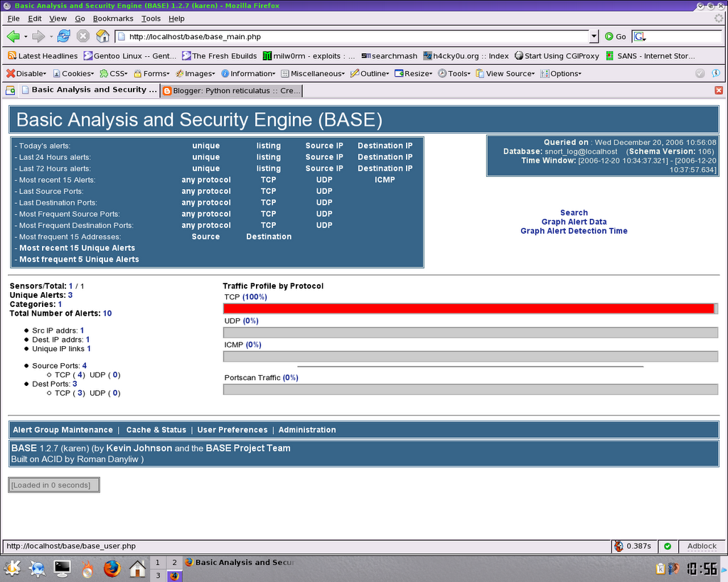Image resolution: width=728 pixels, height=582 pixels.
Task: Click ICMP in Most recent 15 Alerts row
Action: pos(385,180)
